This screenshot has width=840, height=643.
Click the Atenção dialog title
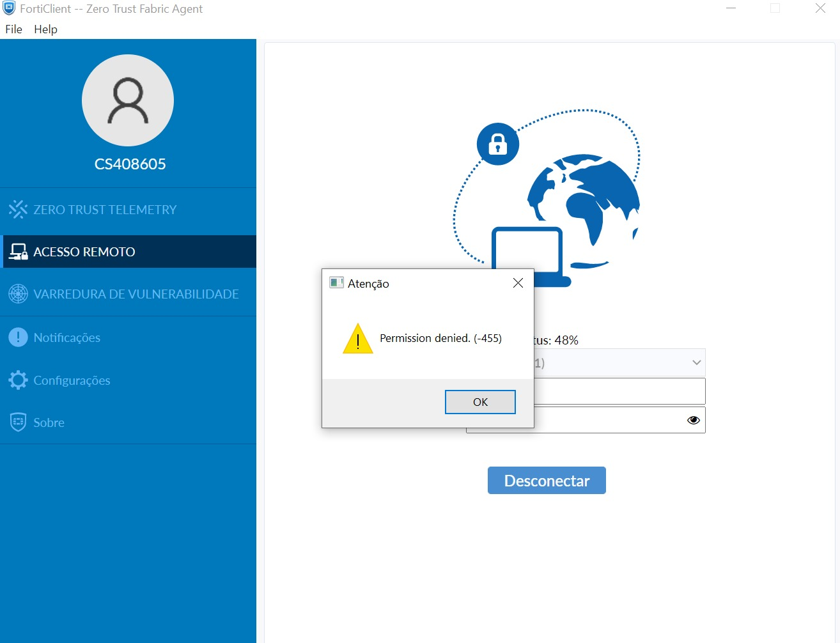(368, 284)
